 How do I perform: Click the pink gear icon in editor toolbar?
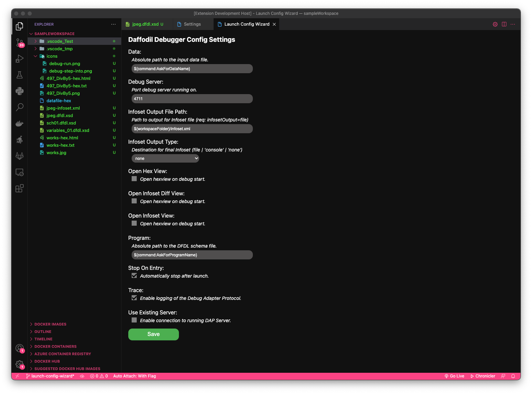click(495, 24)
